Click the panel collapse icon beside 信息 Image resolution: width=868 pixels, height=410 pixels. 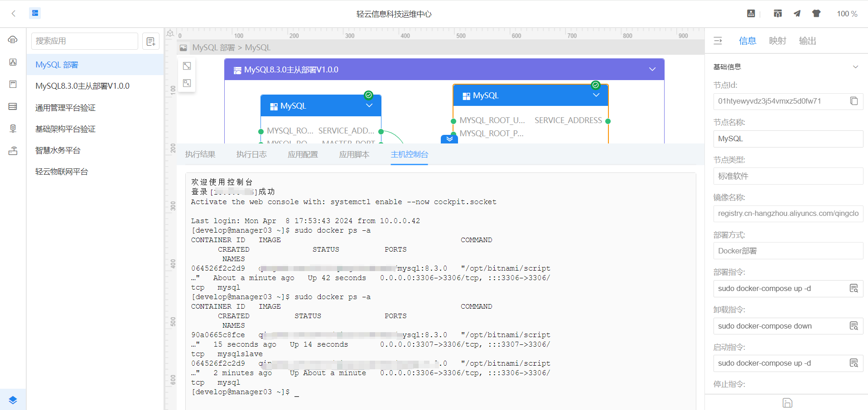click(x=718, y=41)
